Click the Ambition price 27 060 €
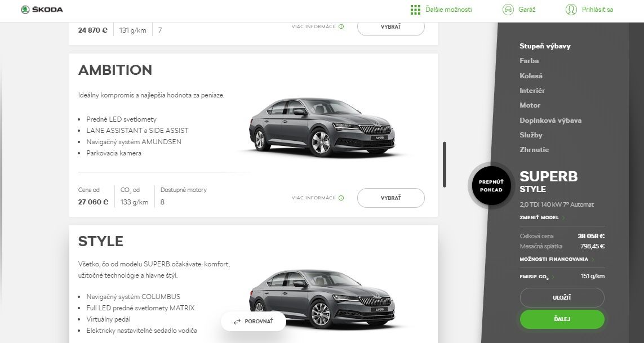This screenshot has height=343, width=644. tap(93, 202)
